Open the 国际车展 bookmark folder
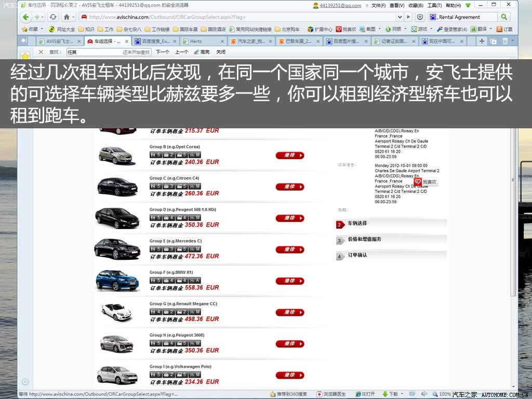532x399 pixels. click(x=185, y=29)
